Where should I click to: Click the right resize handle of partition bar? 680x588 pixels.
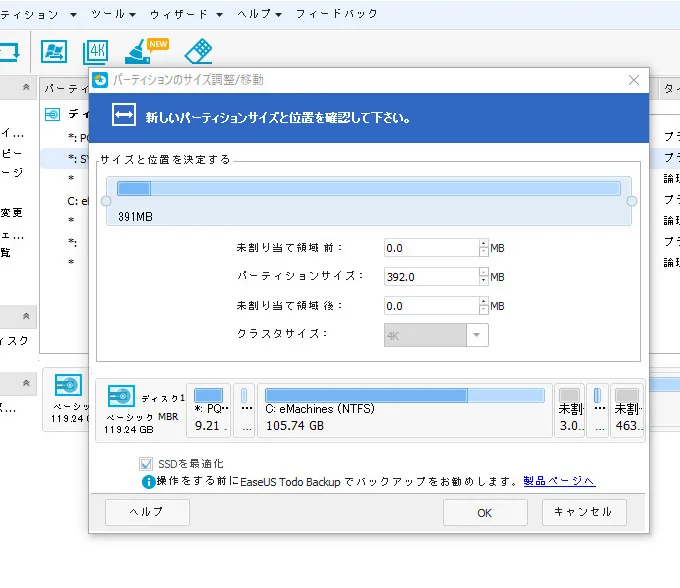click(x=632, y=201)
